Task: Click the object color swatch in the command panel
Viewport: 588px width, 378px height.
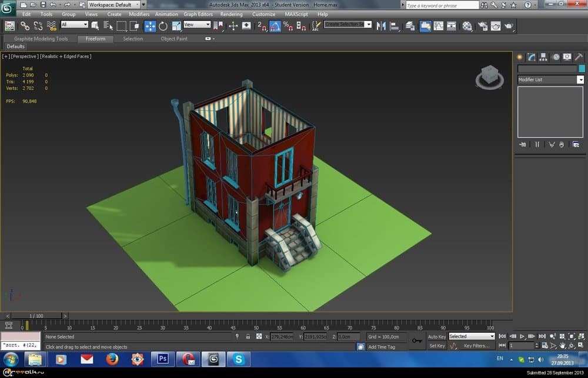Action: (x=582, y=69)
